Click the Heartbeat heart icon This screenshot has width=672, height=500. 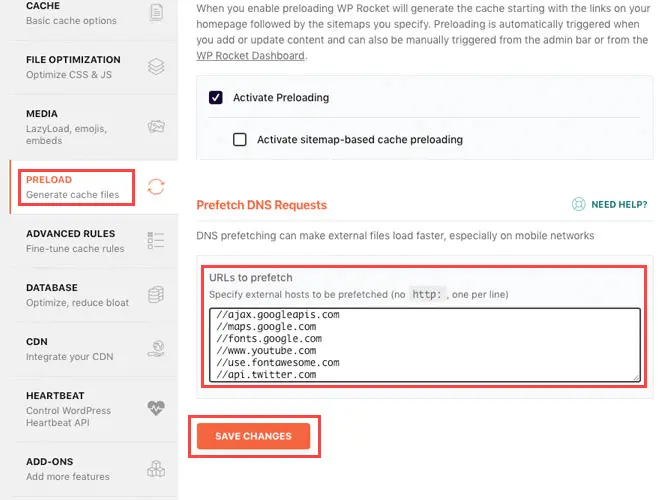coord(156,408)
